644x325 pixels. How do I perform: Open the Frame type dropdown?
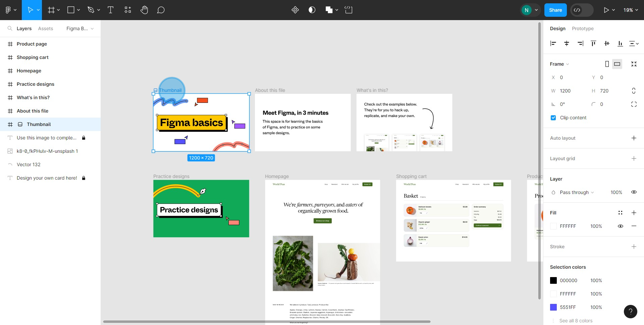[x=559, y=64]
